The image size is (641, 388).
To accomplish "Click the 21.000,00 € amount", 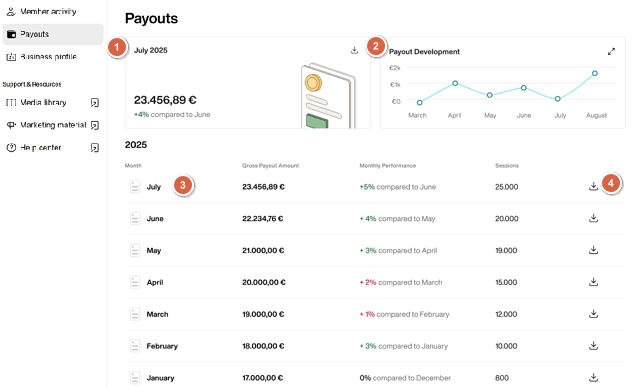I will (263, 251).
